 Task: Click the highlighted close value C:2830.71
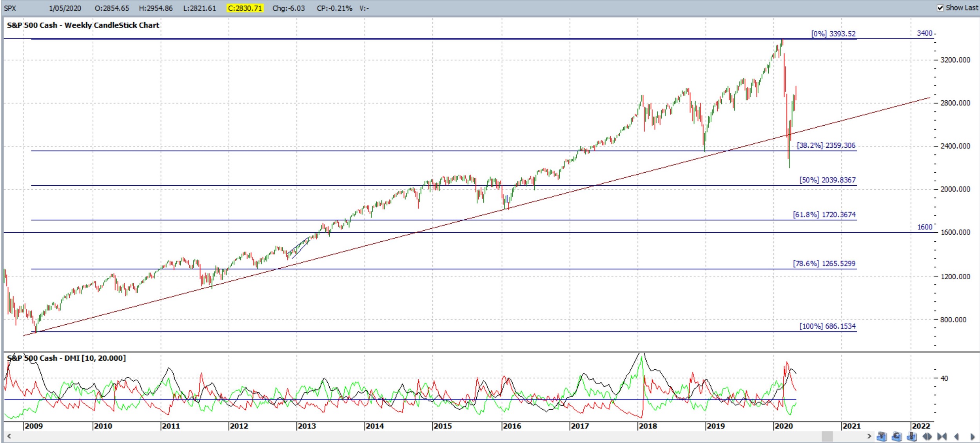[x=245, y=8]
